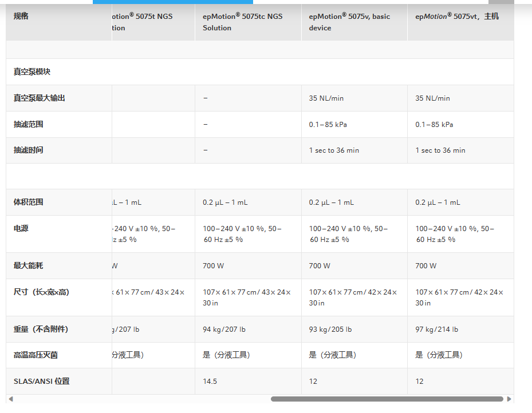Select epMotion 5075tc NGS Solution column header
Viewport: 532px width, 413px height.
(x=242, y=22)
